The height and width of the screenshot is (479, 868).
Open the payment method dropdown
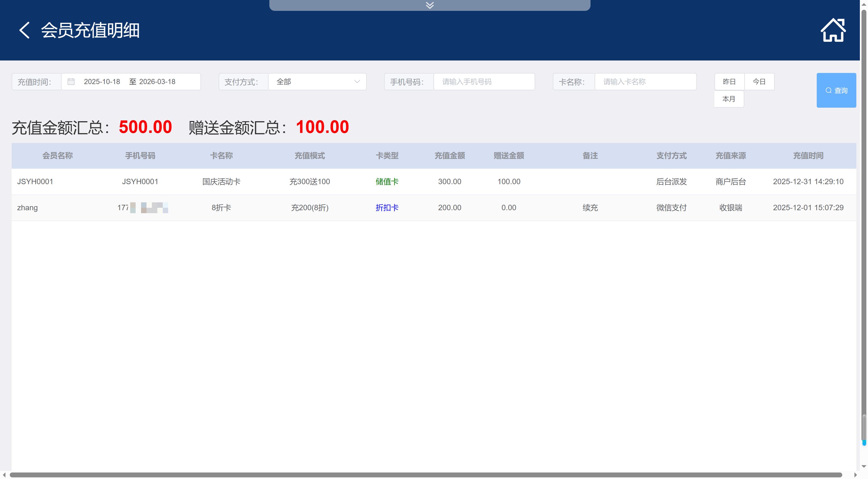click(x=317, y=82)
